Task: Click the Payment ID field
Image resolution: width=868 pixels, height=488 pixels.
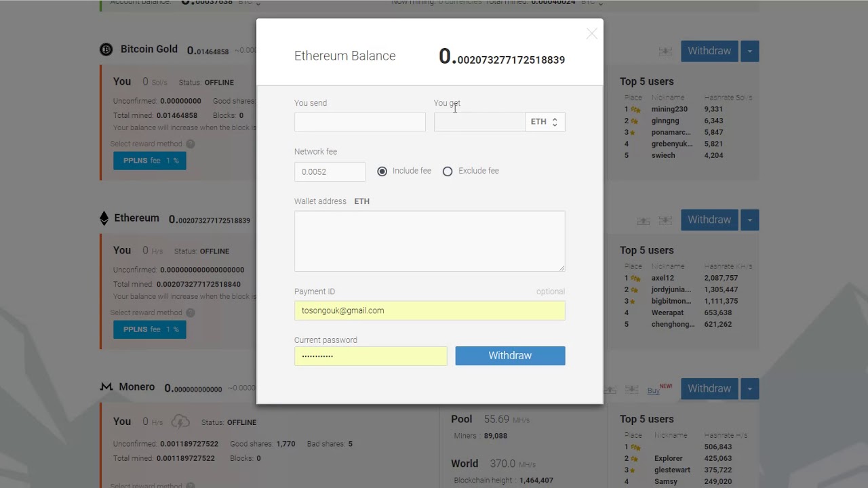Action: pos(429,310)
